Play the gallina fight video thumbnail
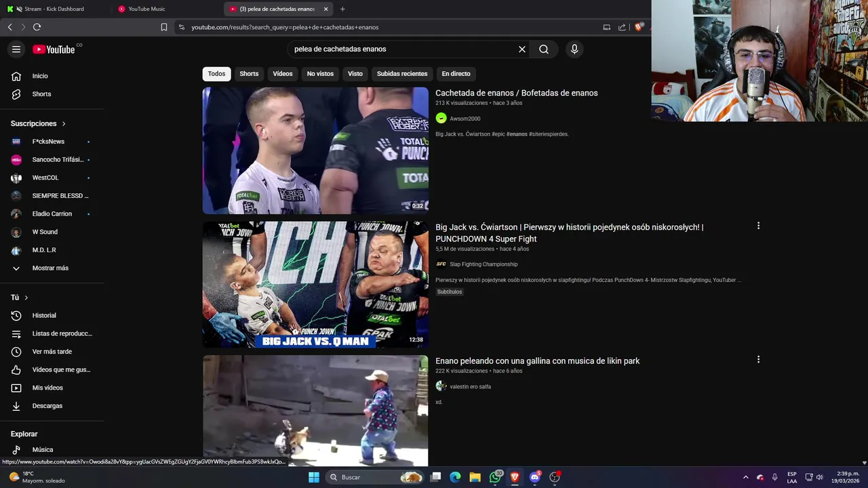The height and width of the screenshot is (488, 868). tap(315, 410)
